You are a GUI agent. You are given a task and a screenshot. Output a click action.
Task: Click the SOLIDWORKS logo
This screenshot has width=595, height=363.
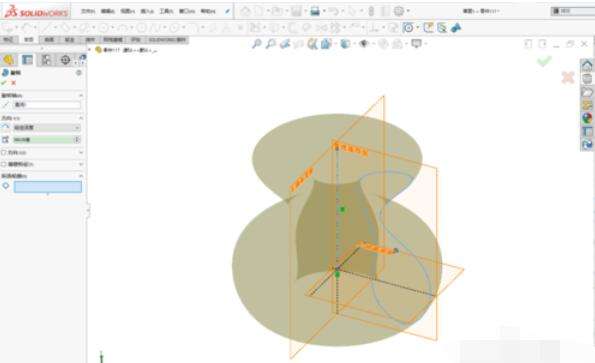[37, 12]
